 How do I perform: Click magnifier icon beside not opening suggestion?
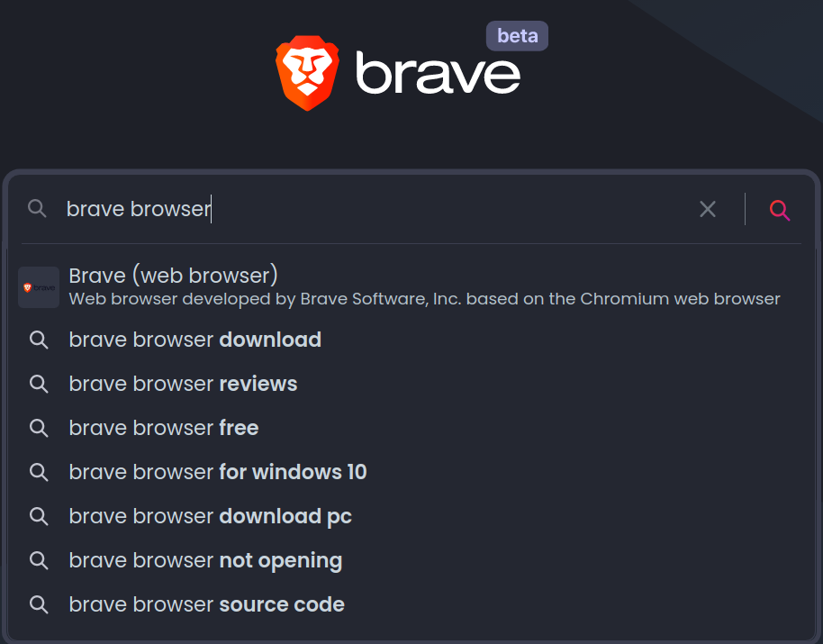39,560
